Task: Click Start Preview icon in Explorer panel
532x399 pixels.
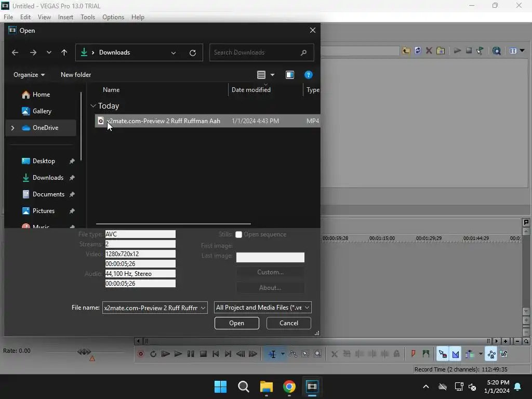Action: pyautogui.click(x=457, y=51)
